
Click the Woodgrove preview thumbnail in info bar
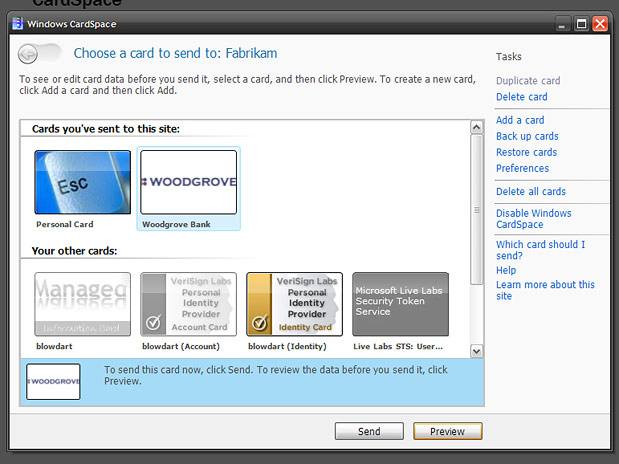click(x=53, y=382)
